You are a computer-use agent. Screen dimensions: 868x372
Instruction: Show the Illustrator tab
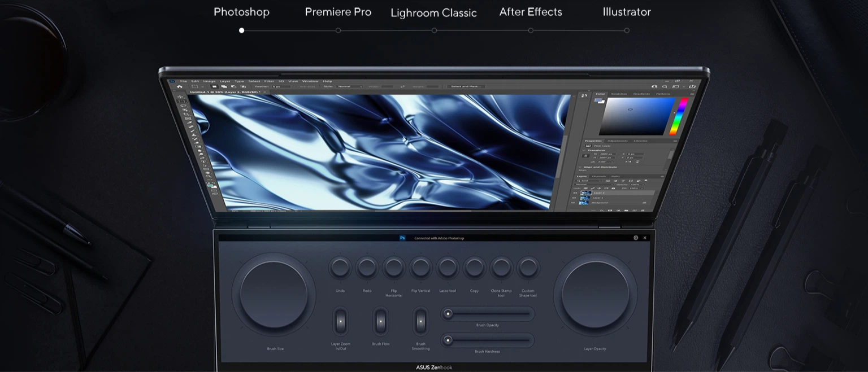coord(627,12)
